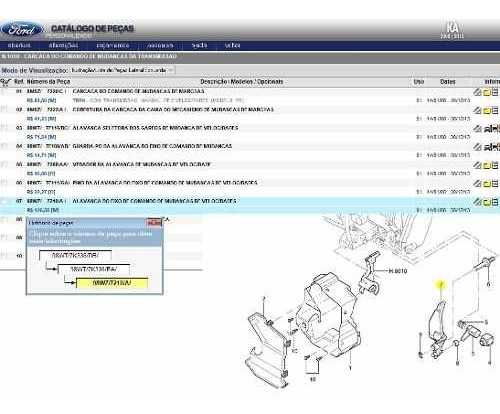Click the Datas column header

pos(448,82)
